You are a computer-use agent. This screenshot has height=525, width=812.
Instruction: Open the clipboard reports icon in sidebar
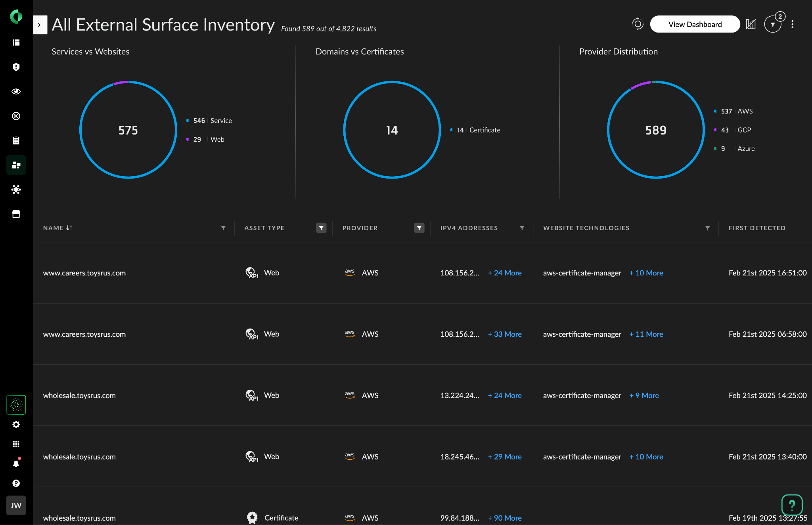tap(16, 140)
